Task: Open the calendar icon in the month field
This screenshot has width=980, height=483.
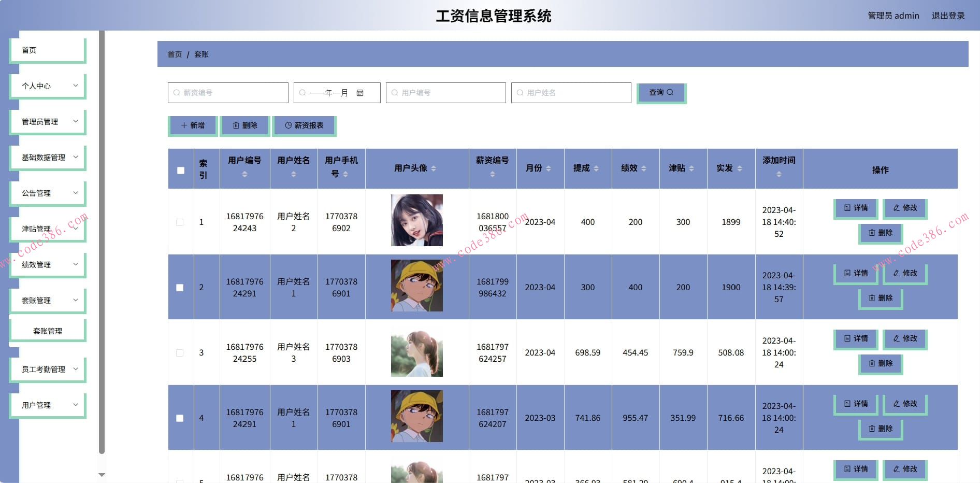Action: click(x=359, y=92)
